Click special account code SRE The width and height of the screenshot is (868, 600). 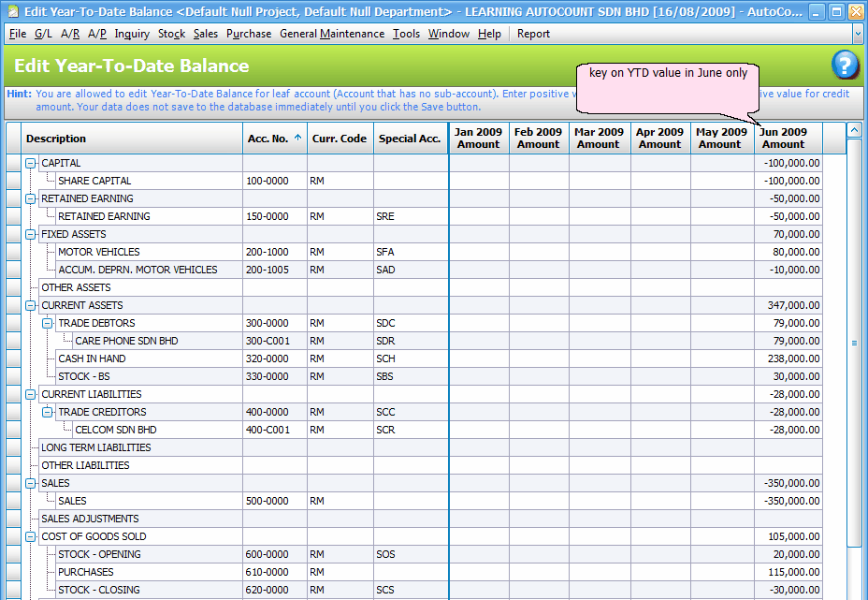385,216
